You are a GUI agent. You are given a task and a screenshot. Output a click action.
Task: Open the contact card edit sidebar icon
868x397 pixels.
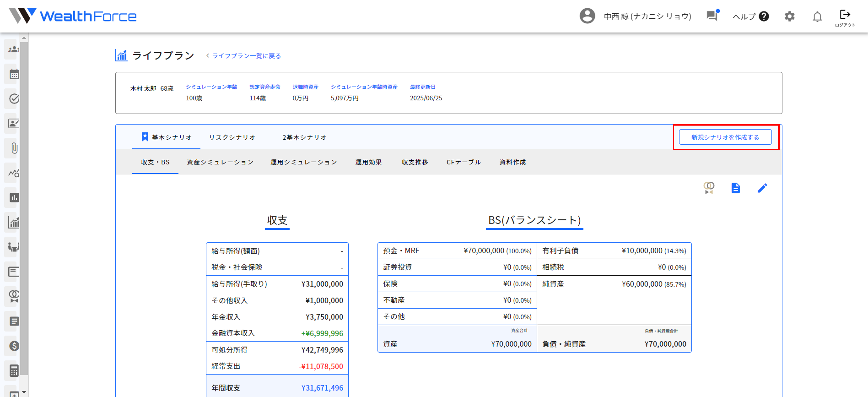click(14, 123)
